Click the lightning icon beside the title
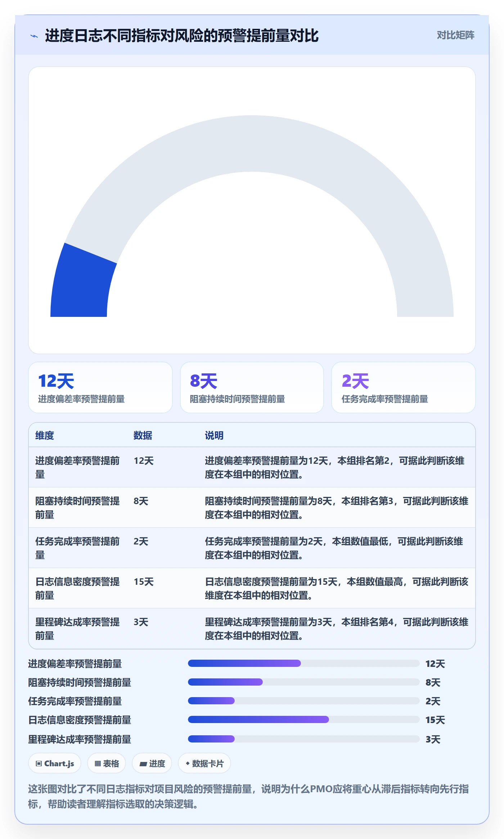This screenshot has height=839, width=504. 34,36
